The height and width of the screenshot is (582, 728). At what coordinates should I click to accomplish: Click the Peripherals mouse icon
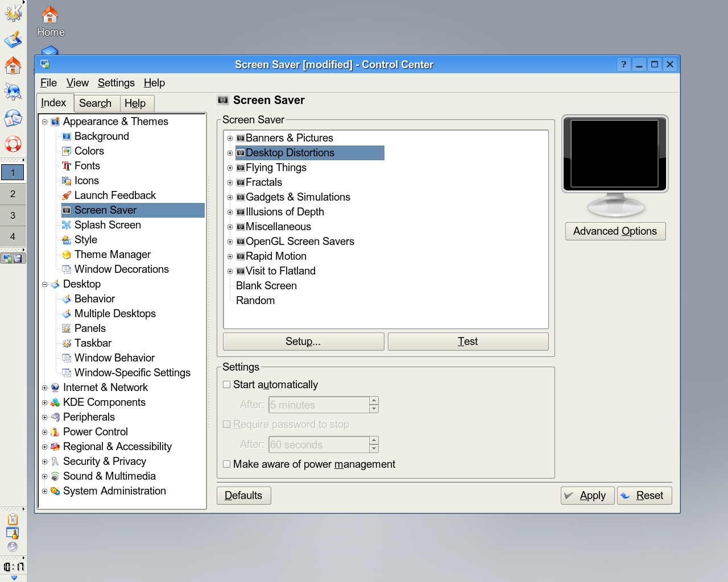55,417
